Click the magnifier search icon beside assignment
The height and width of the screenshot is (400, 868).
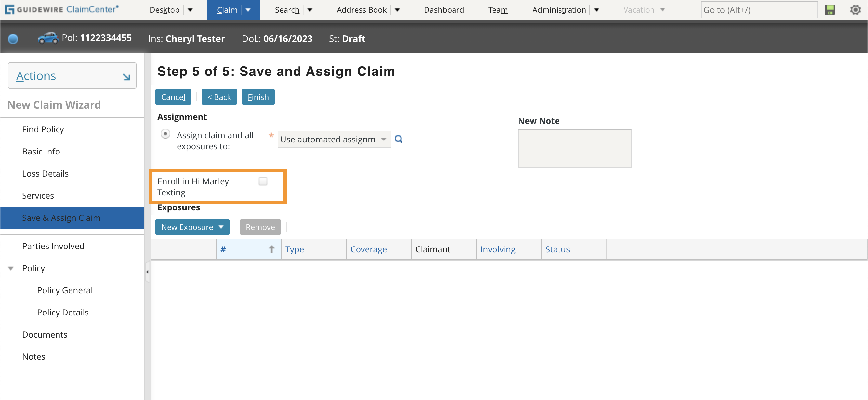click(399, 139)
